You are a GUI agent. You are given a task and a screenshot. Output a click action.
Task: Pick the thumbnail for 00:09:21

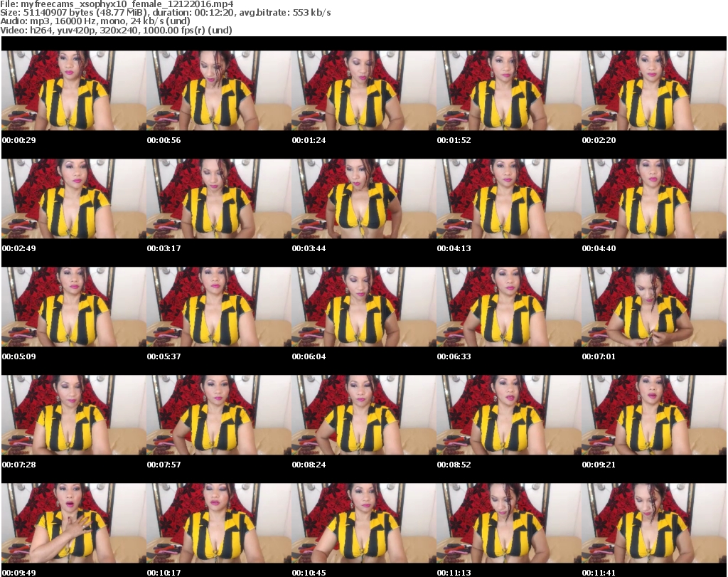pos(654,415)
